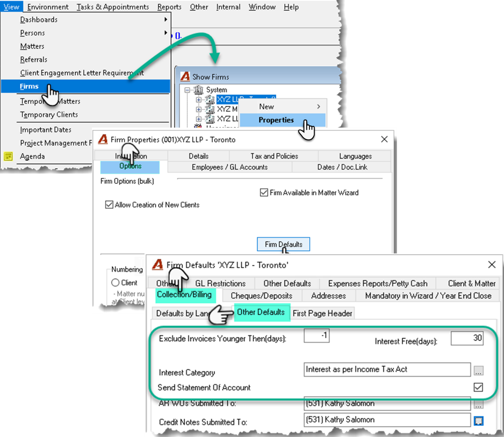The width and height of the screenshot is (504, 437).
Task: Open Important Dates from the View menu
Action: click(x=46, y=130)
